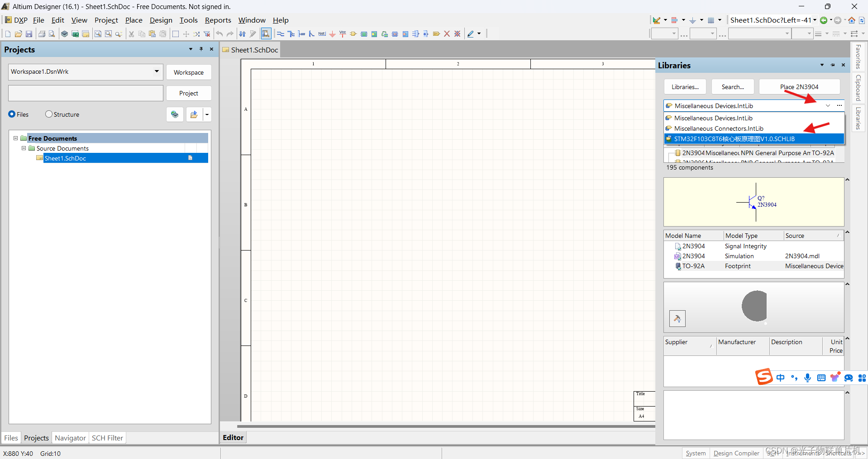Open the Design menu

point(161,20)
